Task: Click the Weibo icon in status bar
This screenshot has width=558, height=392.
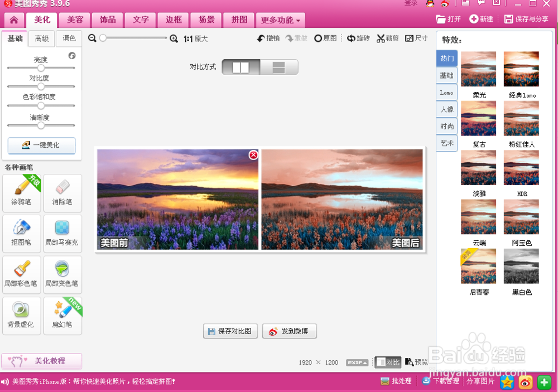Action: [x=526, y=383]
